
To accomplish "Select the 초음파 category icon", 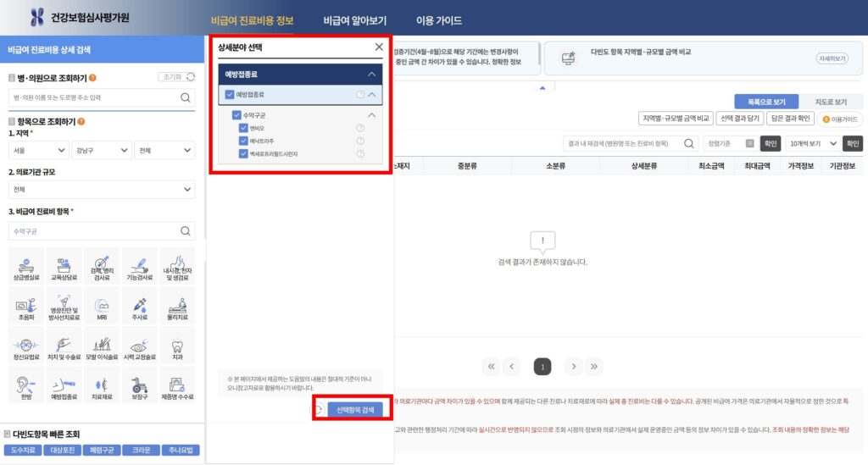I will (x=26, y=307).
